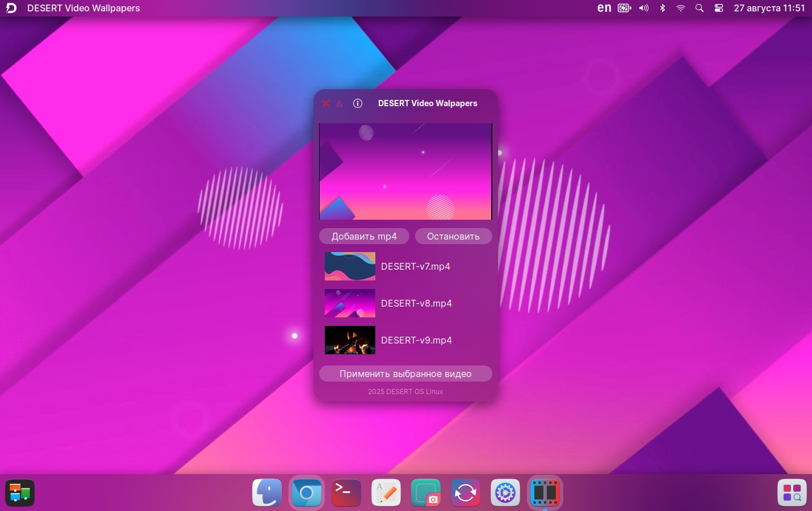The width and height of the screenshot is (812, 511).
Task: Open the DESERT logo menu in top bar
Action: coord(11,8)
